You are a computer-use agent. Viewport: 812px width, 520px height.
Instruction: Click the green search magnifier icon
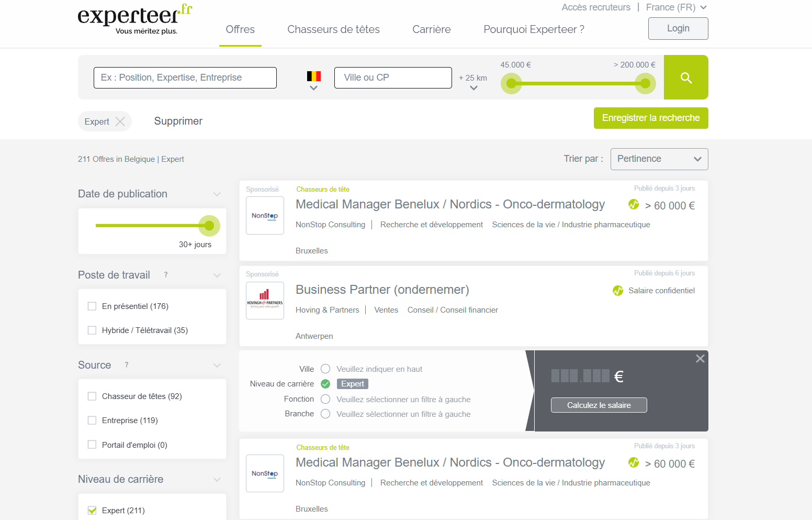point(685,77)
